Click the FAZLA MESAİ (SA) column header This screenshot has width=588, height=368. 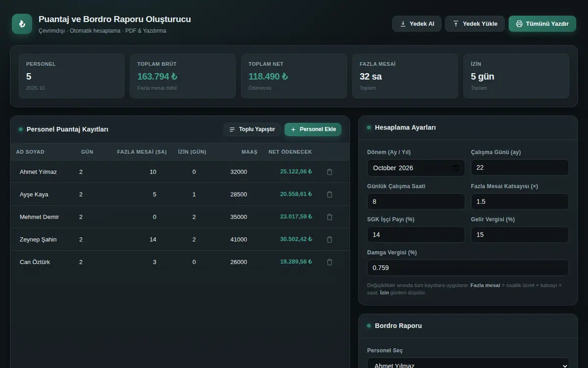[x=142, y=152]
